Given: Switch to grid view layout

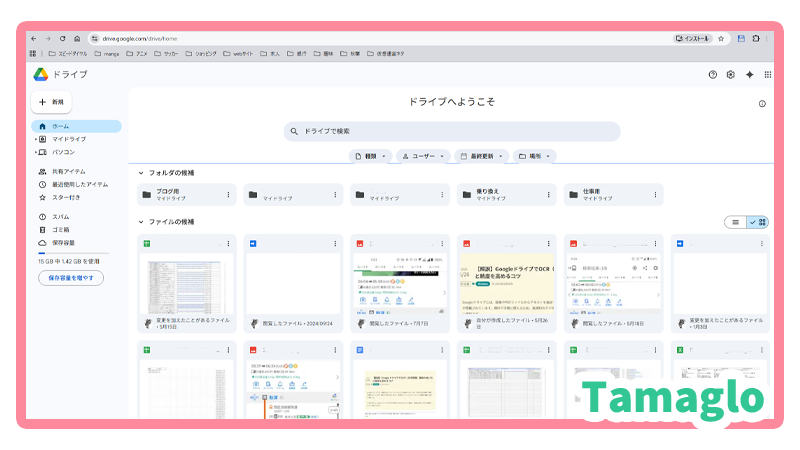Looking at the screenshot, I should (758, 222).
